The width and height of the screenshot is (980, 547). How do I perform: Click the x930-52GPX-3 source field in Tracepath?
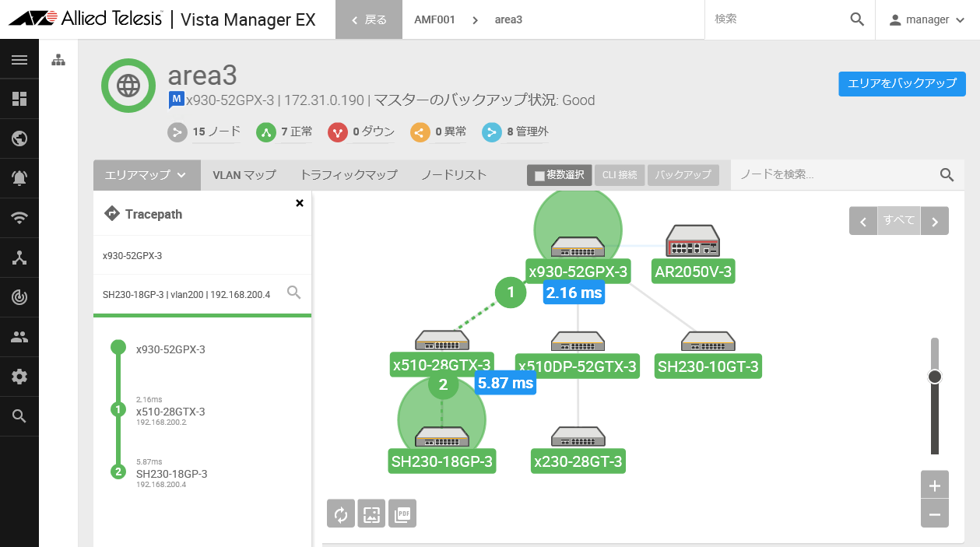202,255
